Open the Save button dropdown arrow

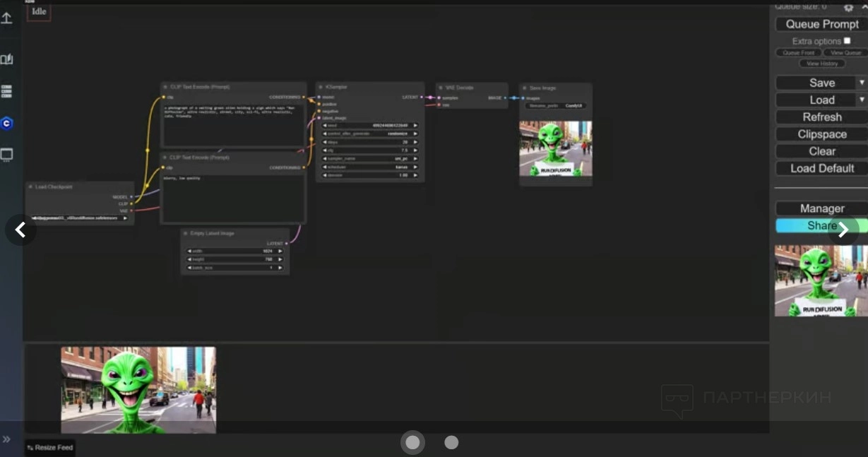tap(862, 83)
